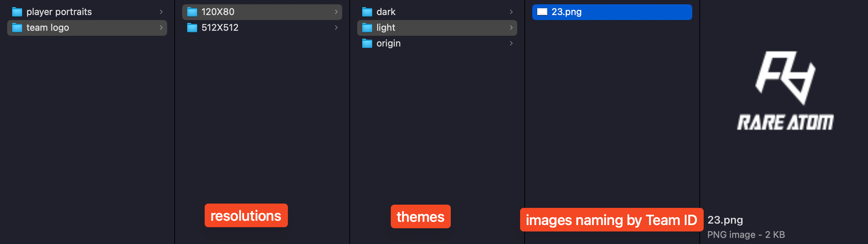Select the 512X512 folder name

(x=220, y=28)
